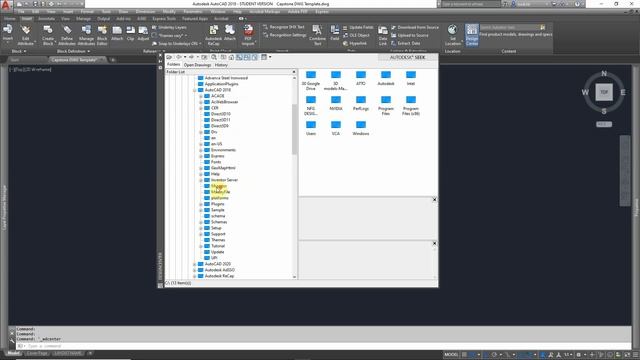Open Autodesk ReCap from ribbon
This screenshot has width=640, height=360.
213,35
